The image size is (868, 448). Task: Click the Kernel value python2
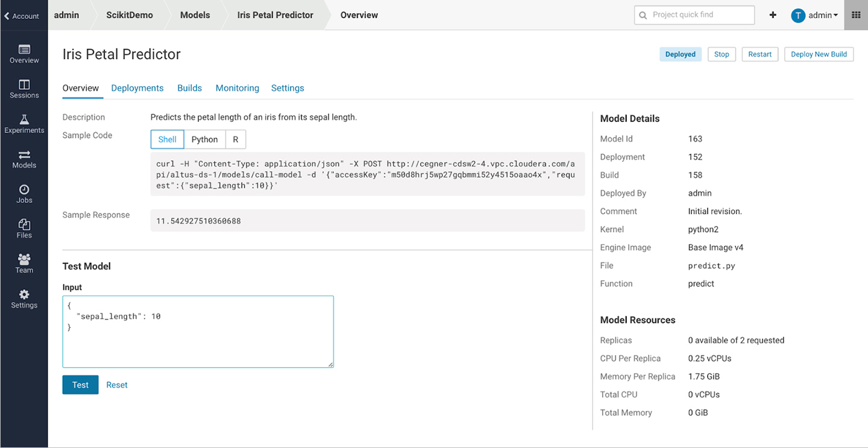click(703, 229)
